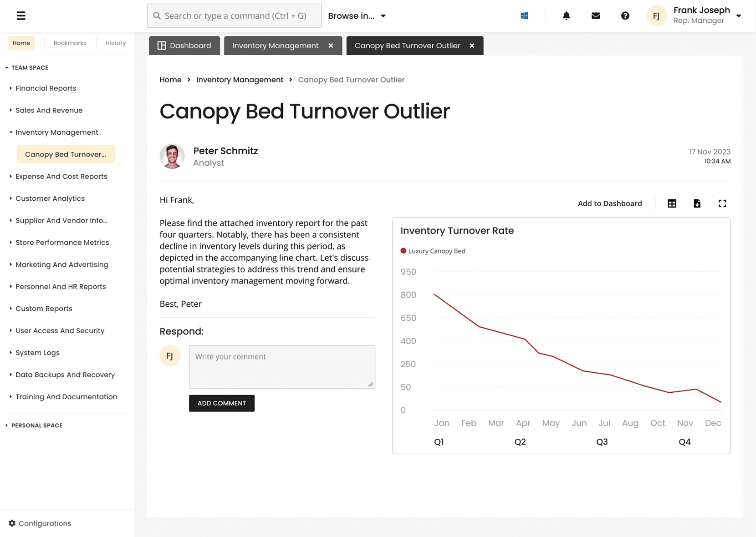Expand chart to fullscreen
Viewport: 756px width, 537px height.
click(x=722, y=203)
